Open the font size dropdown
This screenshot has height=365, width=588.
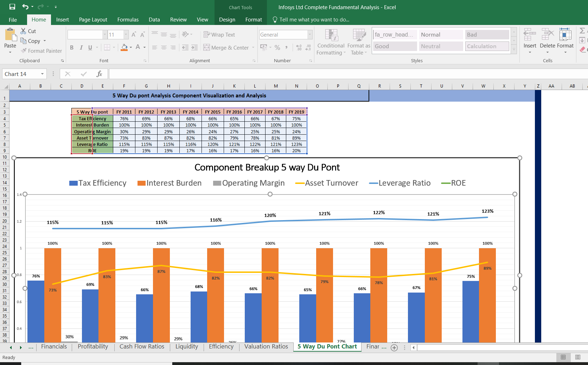(126, 34)
